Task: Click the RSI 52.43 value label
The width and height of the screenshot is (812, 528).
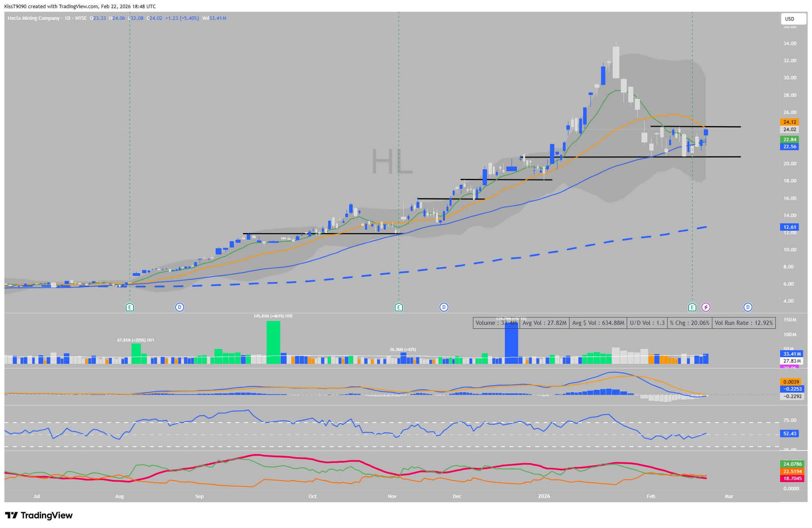Action: pyautogui.click(x=789, y=433)
